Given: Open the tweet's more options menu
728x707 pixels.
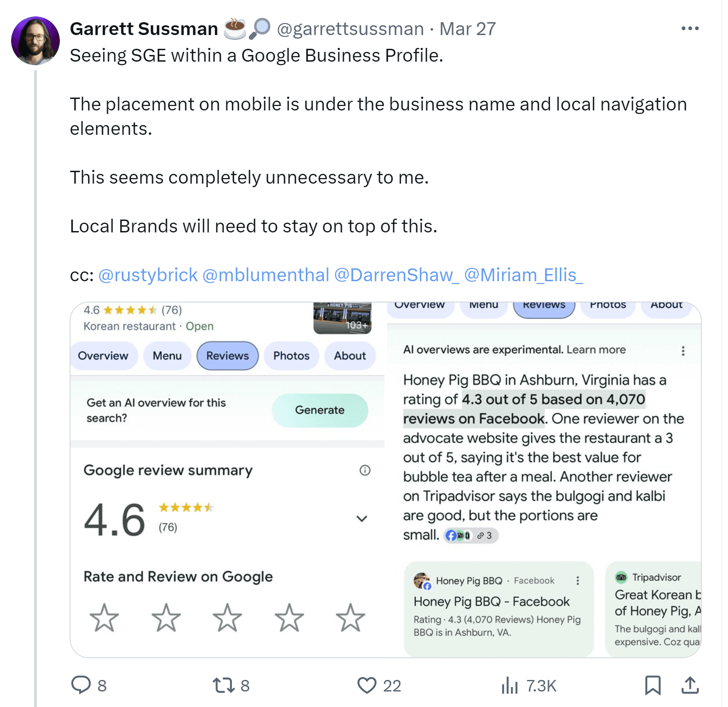Looking at the screenshot, I should click(x=690, y=27).
